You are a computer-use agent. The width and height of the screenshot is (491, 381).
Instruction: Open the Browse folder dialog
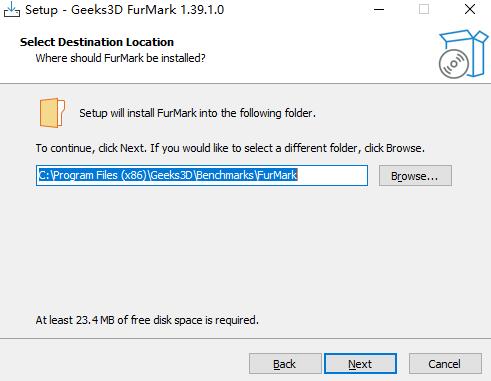pyautogui.click(x=415, y=176)
